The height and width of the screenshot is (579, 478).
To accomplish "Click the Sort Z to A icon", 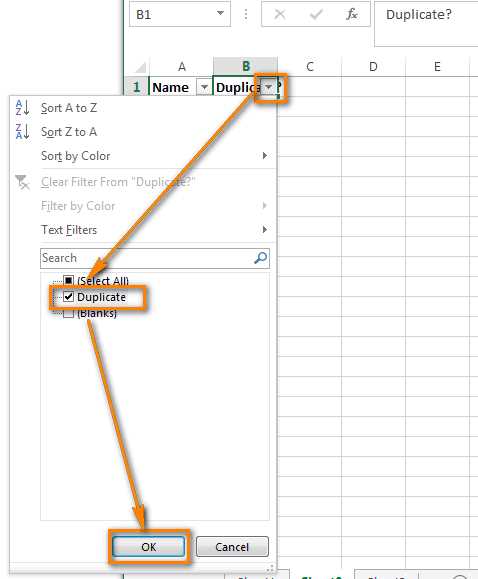I will click(x=22, y=132).
